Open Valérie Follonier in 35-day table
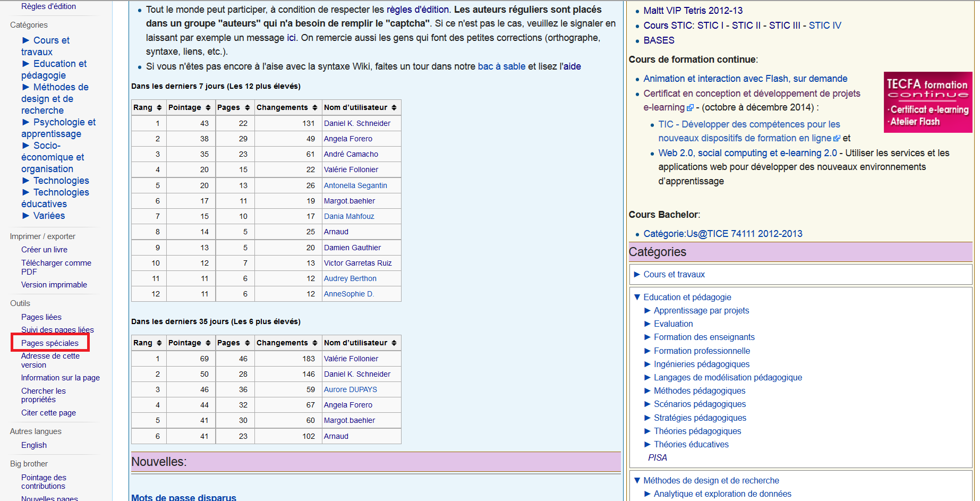 click(x=351, y=359)
